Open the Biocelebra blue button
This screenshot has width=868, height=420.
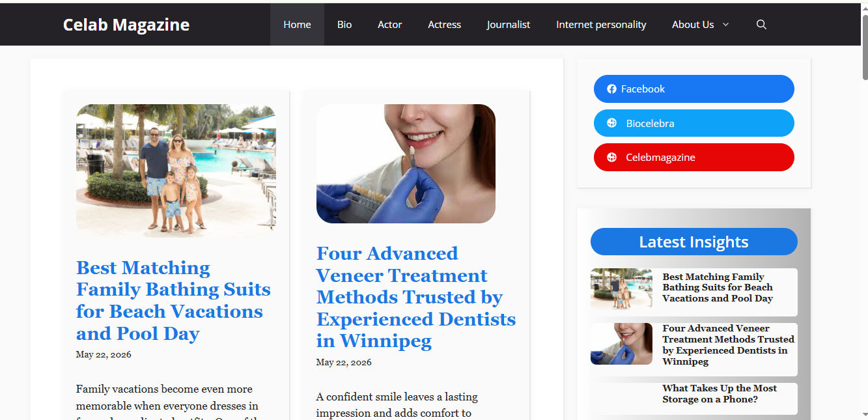pyautogui.click(x=694, y=123)
